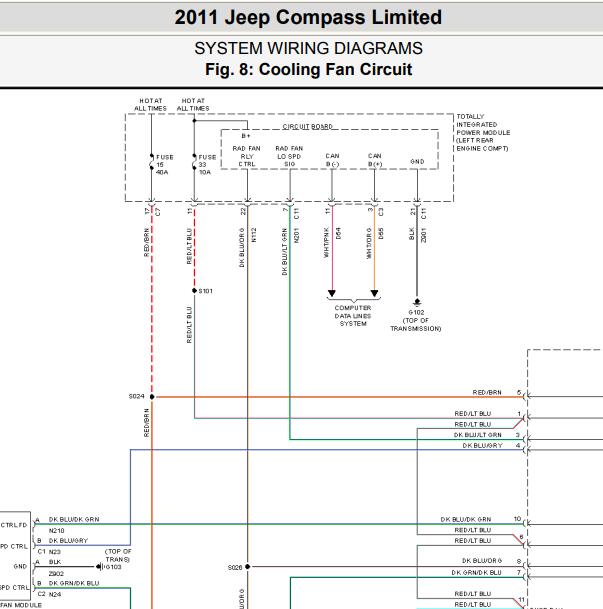Select the vertical "BLK" label beside Z901

pyautogui.click(x=412, y=233)
